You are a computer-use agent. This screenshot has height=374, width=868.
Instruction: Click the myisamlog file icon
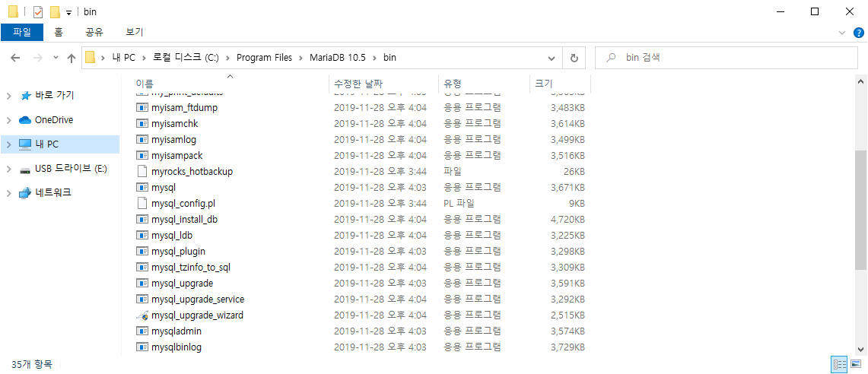point(142,139)
